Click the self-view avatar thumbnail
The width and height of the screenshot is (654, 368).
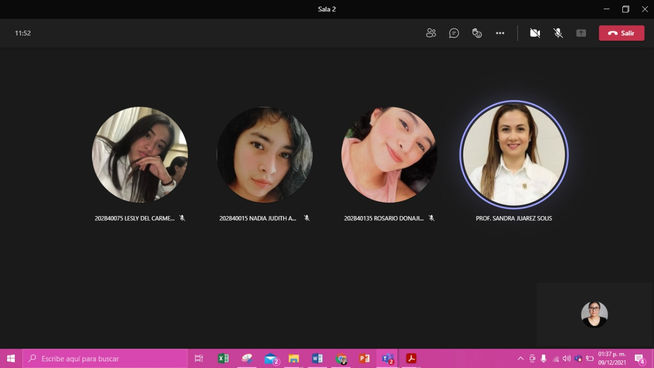(594, 314)
